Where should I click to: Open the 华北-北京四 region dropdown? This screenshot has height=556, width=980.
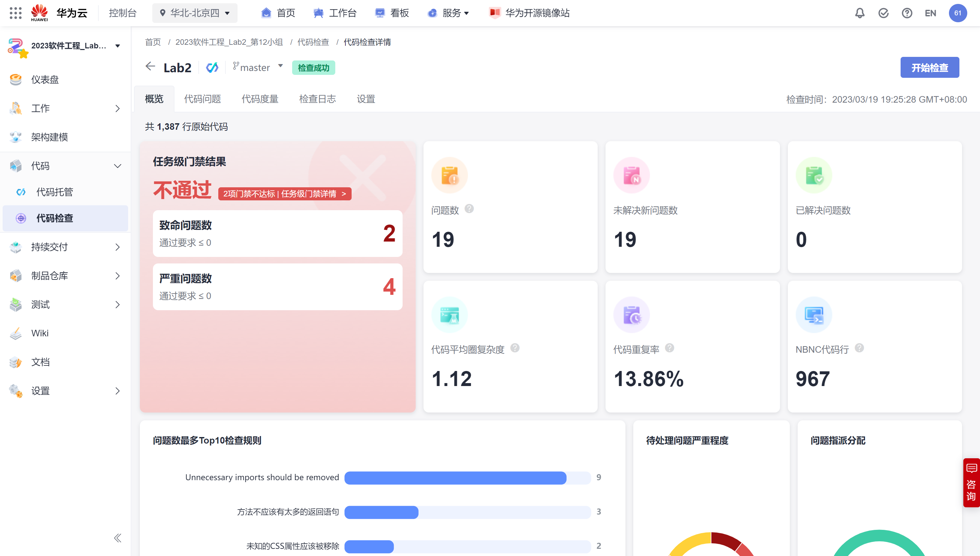tap(195, 13)
